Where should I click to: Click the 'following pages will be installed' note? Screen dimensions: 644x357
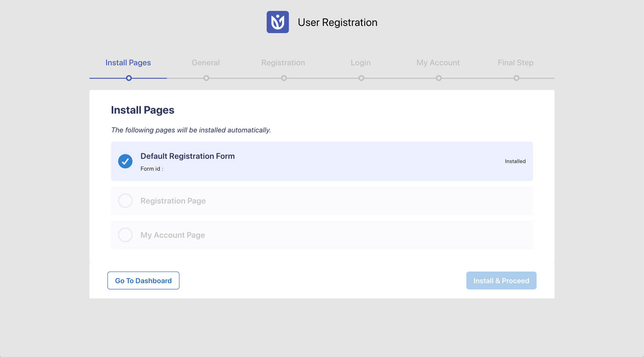(x=191, y=130)
